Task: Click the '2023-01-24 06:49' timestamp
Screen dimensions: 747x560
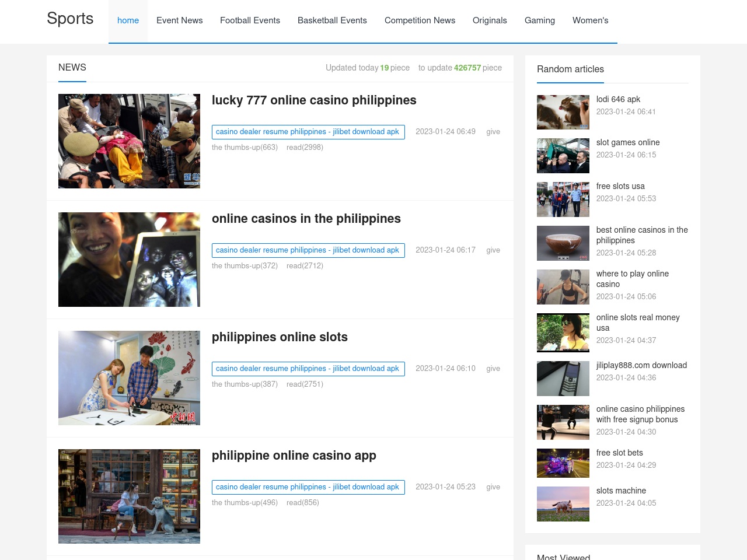Action: tap(445, 132)
